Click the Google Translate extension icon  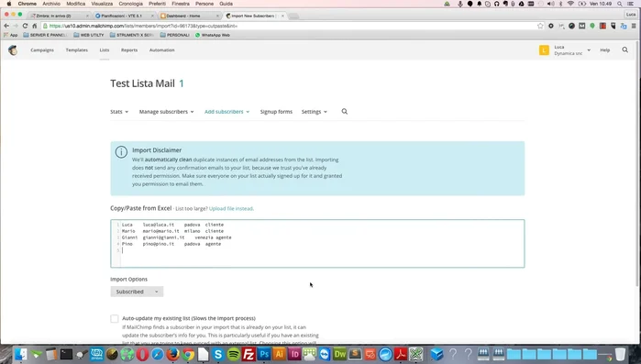pyautogui.click(x=624, y=26)
